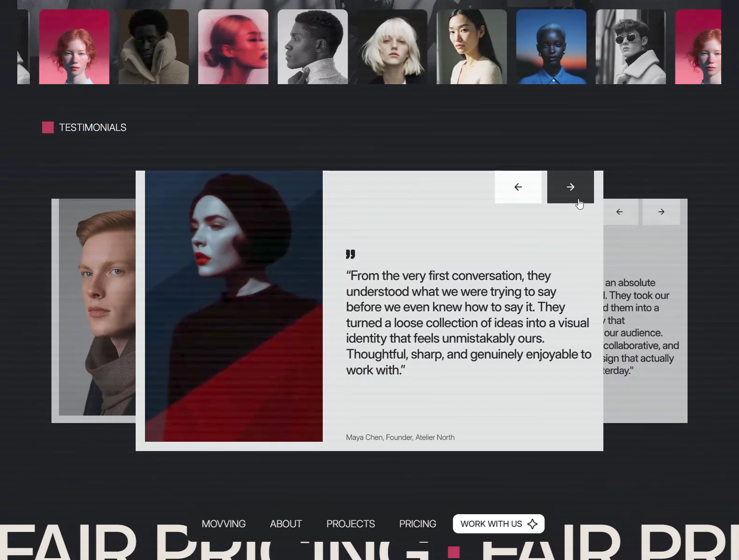This screenshot has width=739, height=560.
Task: Click the author line 'Maya Chen, Founder, Atelier North'
Action: point(400,438)
